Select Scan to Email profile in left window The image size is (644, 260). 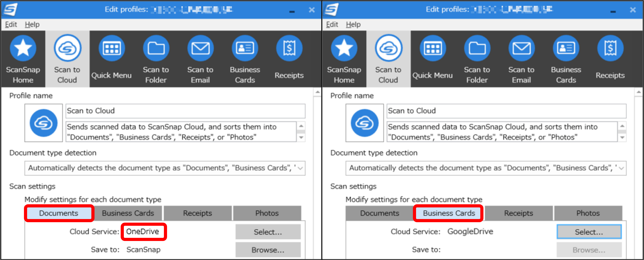(x=200, y=59)
